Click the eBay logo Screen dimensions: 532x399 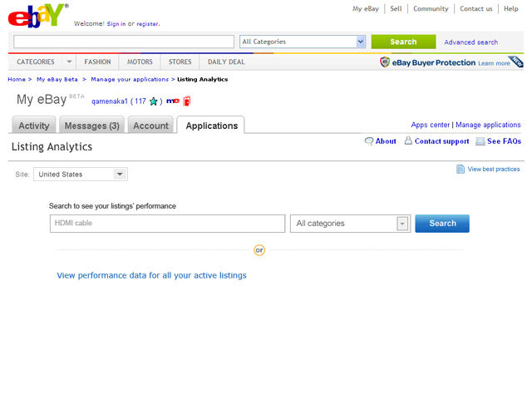pyautogui.click(x=38, y=16)
